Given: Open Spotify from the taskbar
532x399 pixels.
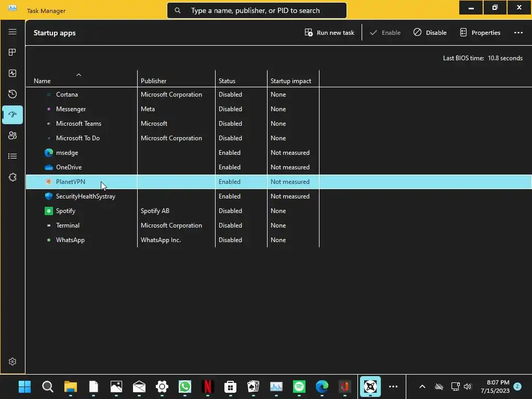Looking at the screenshot, I should click(x=299, y=387).
